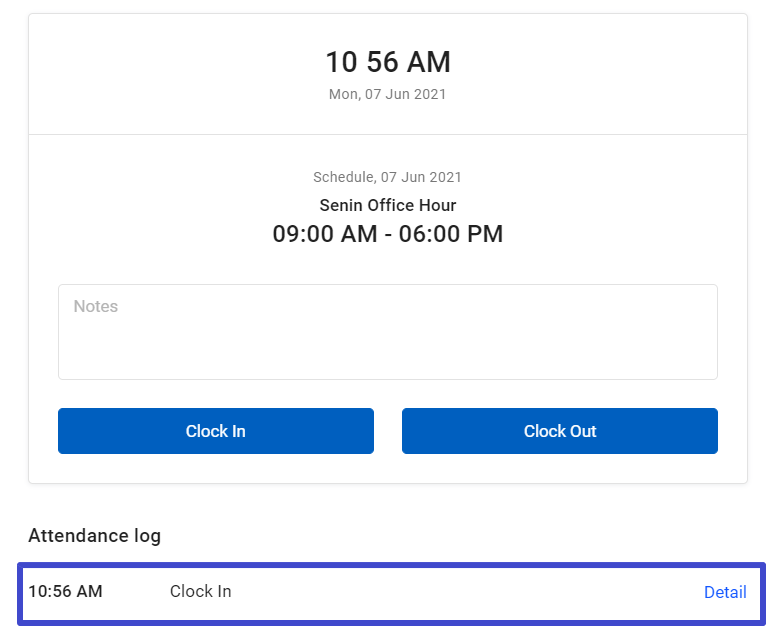This screenshot has height=643, width=782.
Task: Select the Senin Office Hour shift name
Action: pos(387,205)
